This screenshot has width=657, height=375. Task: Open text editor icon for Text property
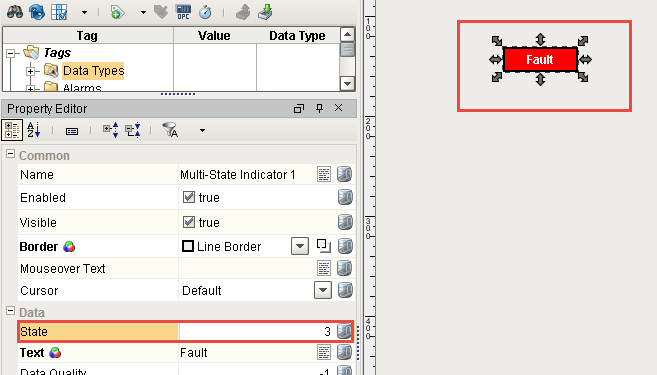pyautogui.click(x=324, y=353)
